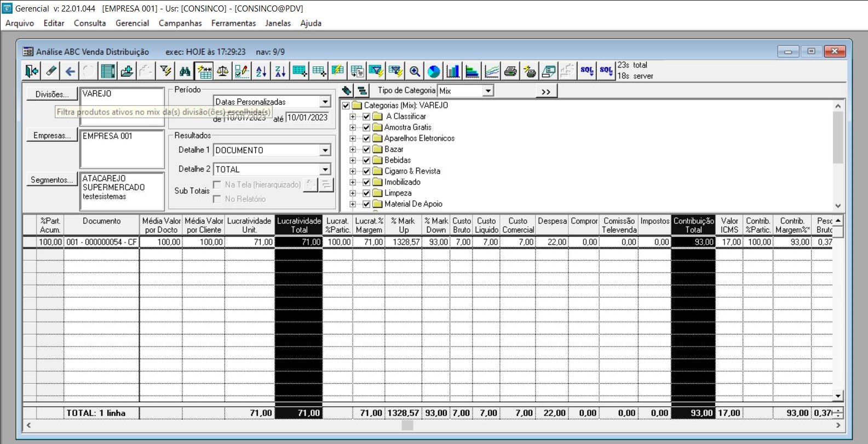
Task: Expand the Bazar tree node
Action: [x=353, y=149]
